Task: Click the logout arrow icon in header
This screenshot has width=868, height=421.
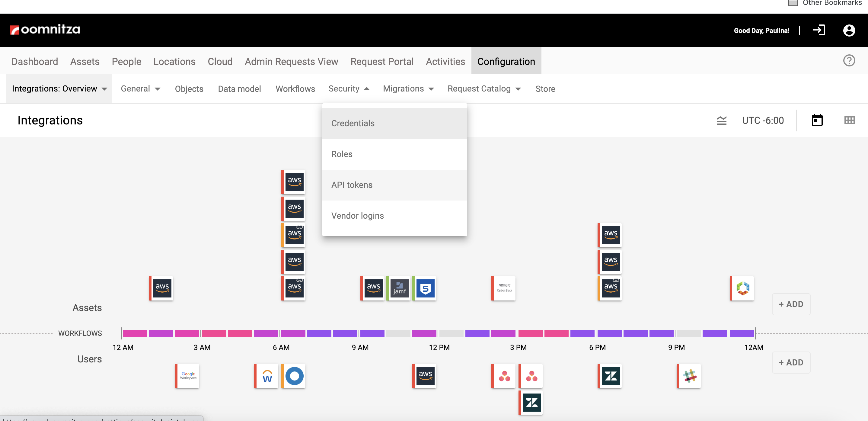Action: [819, 30]
